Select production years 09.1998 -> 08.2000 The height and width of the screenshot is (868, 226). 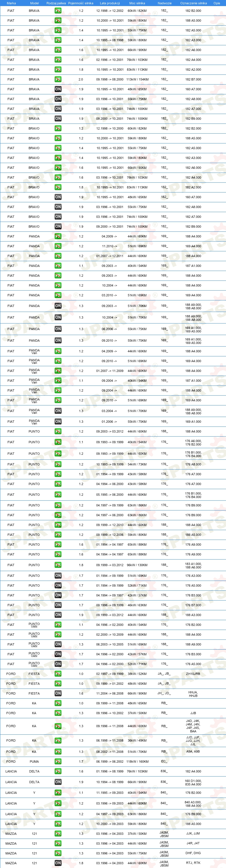point(110,80)
